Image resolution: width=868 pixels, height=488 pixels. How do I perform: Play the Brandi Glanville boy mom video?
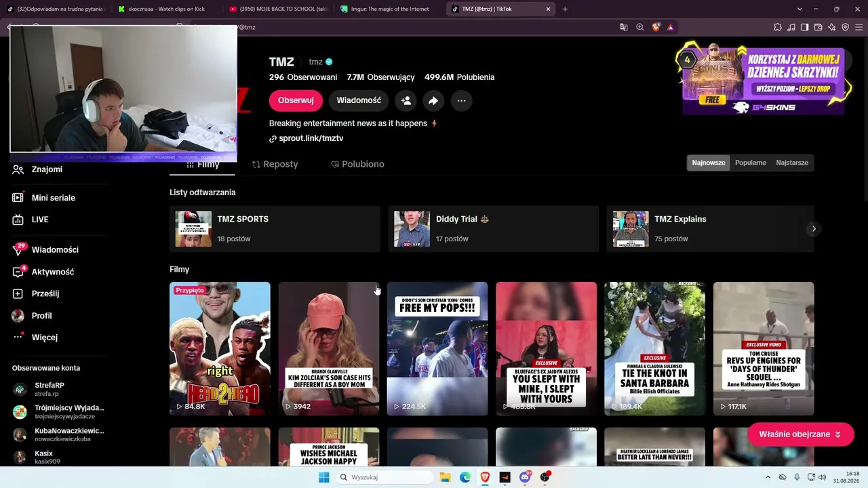pyautogui.click(x=329, y=348)
